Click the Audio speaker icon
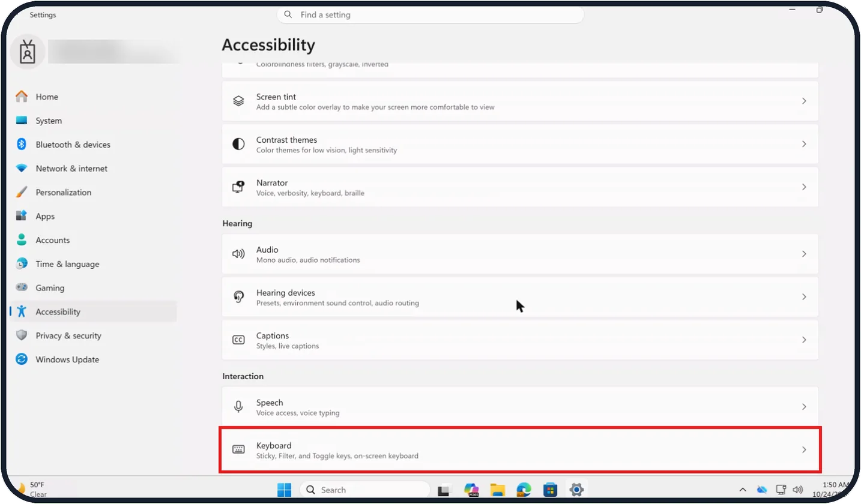Viewport: 861px width, 504px height. point(238,254)
